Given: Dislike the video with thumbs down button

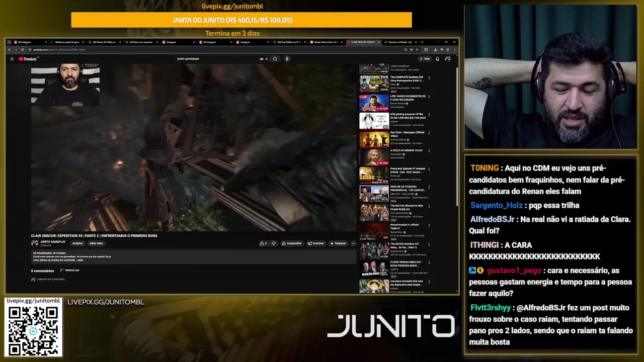Looking at the screenshot, I should point(274,243).
